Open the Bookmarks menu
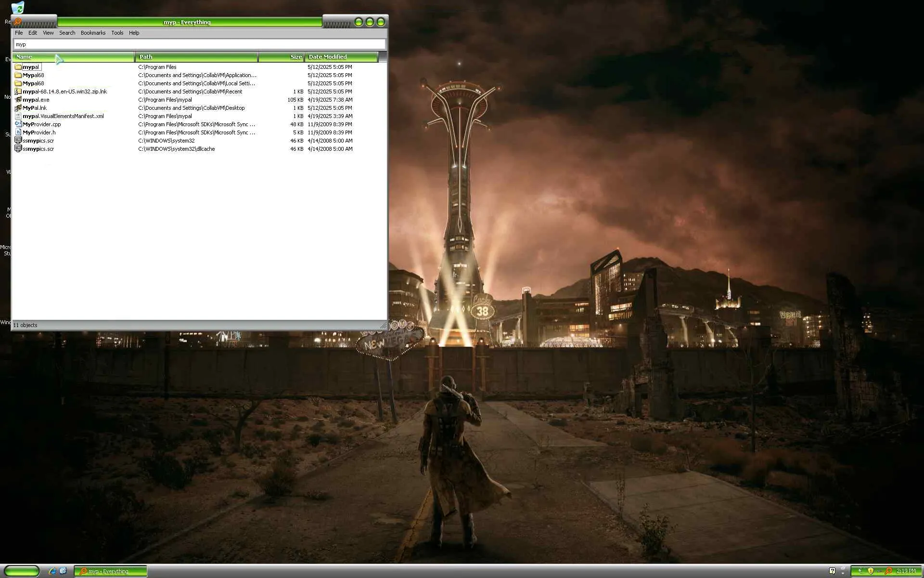This screenshot has height=578, width=924. [x=93, y=33]
